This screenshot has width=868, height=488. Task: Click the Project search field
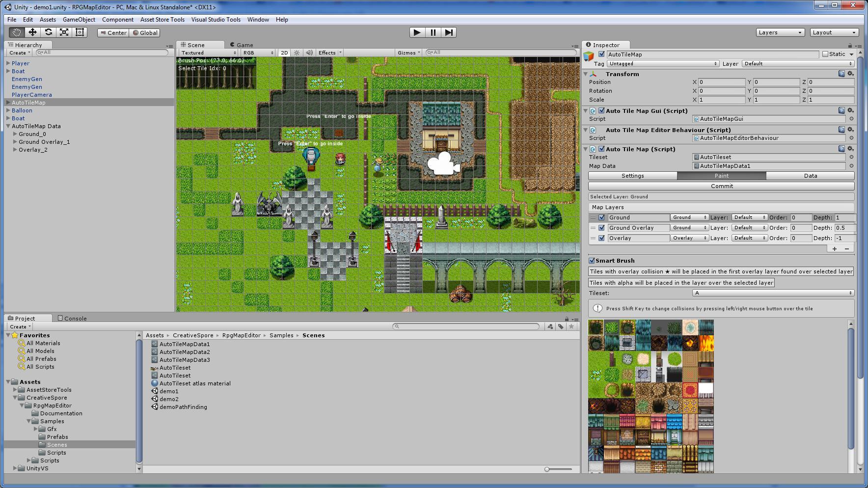(466, 326)
